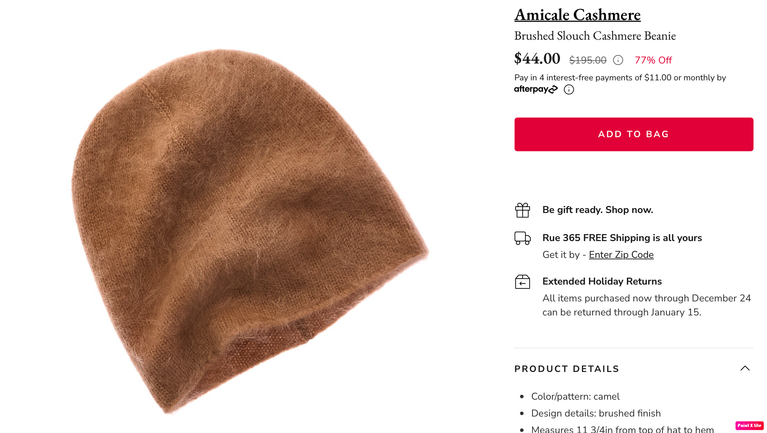Image resolution: width=767 pixels, height=433 pixels.
Task: Click the Afterpay logo
Action: pos(536,90)
